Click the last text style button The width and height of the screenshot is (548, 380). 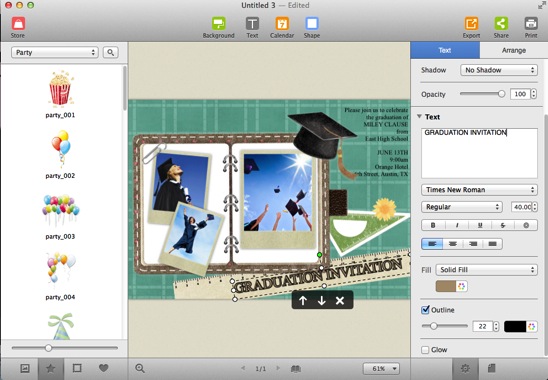pyautogui.click(x=526, y=225)
